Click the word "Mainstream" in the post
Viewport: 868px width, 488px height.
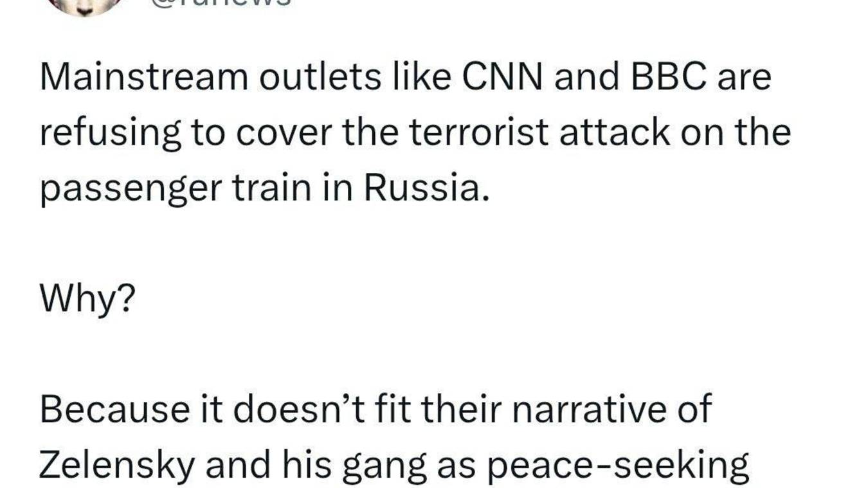tap(144, 77)
